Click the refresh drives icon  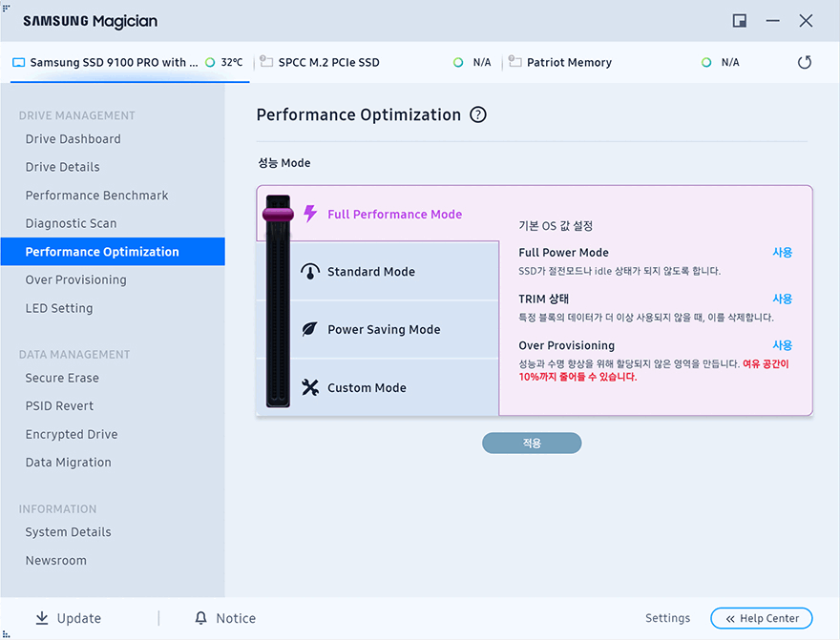[804, 62]
